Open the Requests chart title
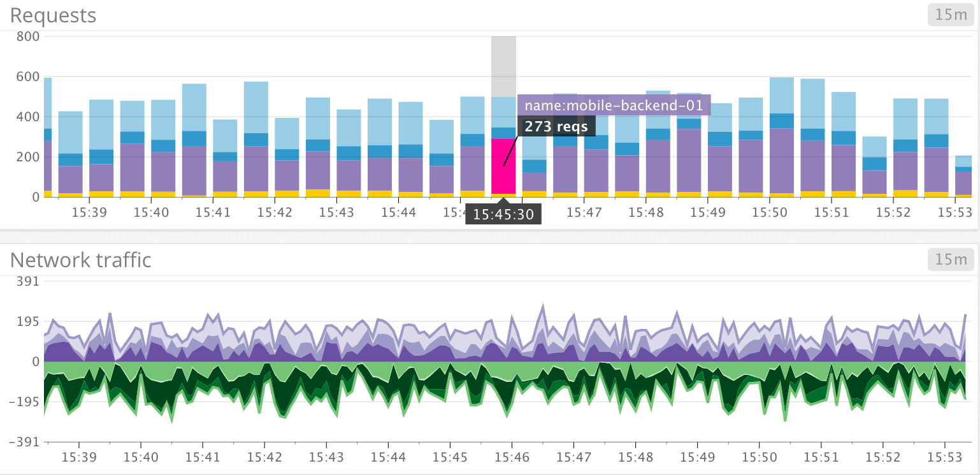 pyautogui.click(x=53, y=15)
